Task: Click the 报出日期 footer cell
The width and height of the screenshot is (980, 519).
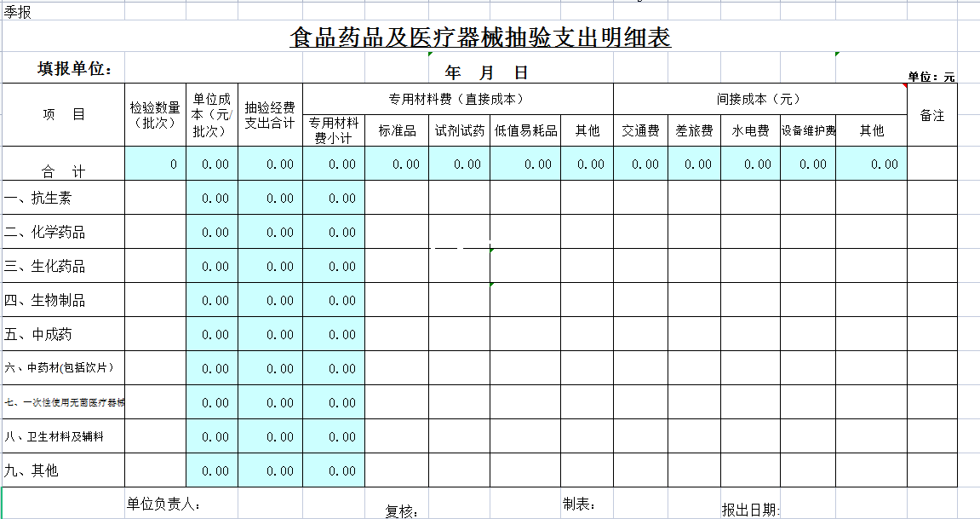Action: tap(749, 510)
